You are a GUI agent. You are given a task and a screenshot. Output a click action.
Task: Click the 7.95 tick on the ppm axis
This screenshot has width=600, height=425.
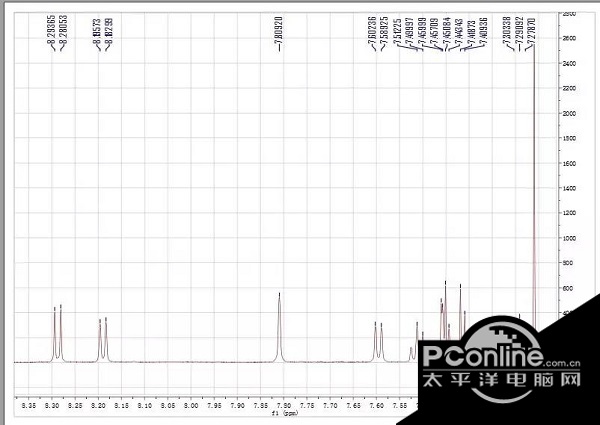214,405
